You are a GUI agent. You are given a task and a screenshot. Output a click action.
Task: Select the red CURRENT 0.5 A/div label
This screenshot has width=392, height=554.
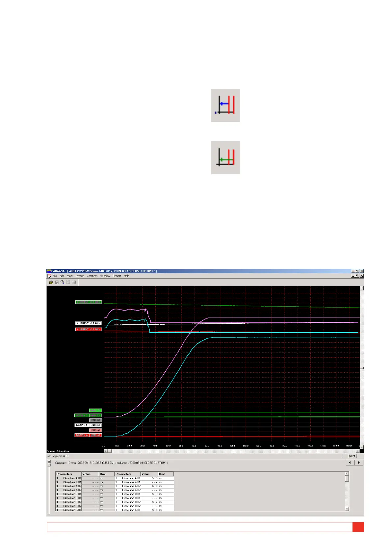click(x=89, y=329)
